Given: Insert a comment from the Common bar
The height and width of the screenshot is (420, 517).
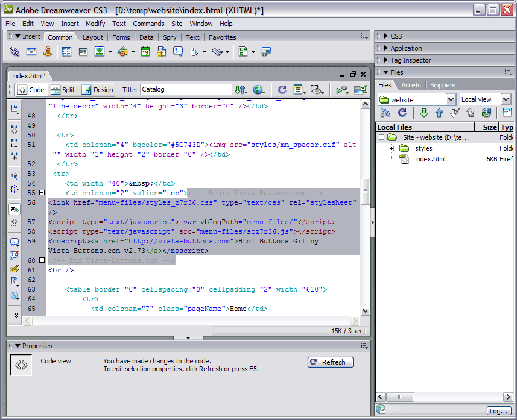Looking at the screenshot, I should tap(178, 52).
